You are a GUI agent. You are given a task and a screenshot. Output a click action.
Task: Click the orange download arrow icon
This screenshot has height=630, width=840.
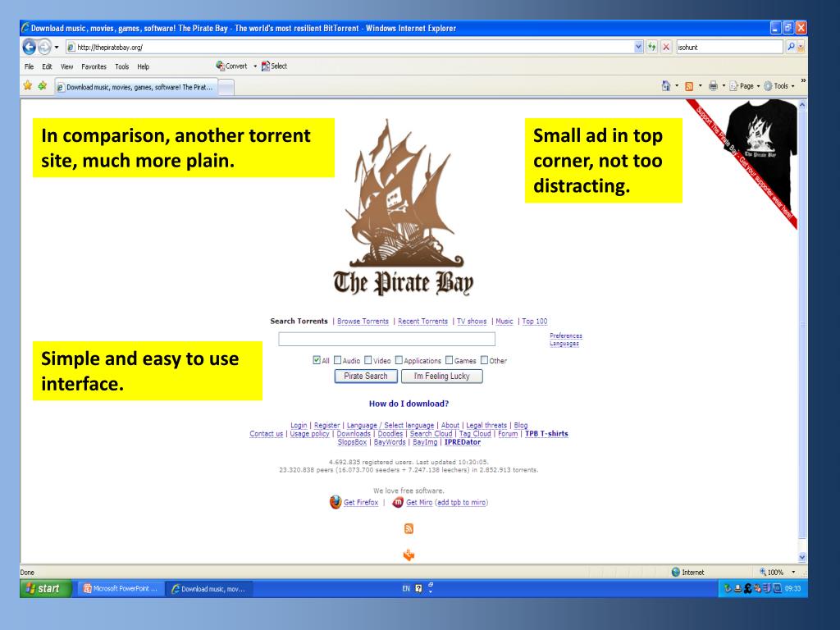coord(409,555)
